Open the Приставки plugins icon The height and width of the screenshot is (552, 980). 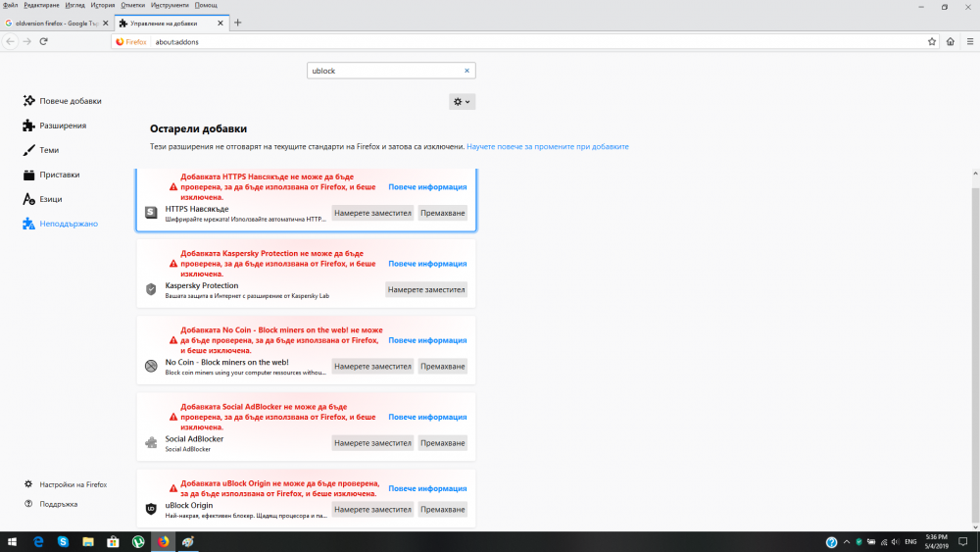(x=28, y=175)
